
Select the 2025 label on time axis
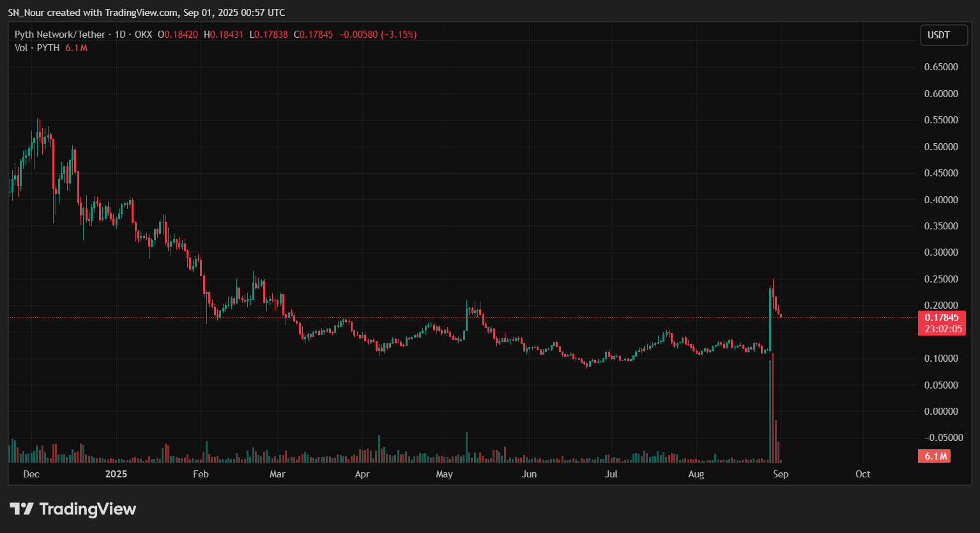[116, 474]
